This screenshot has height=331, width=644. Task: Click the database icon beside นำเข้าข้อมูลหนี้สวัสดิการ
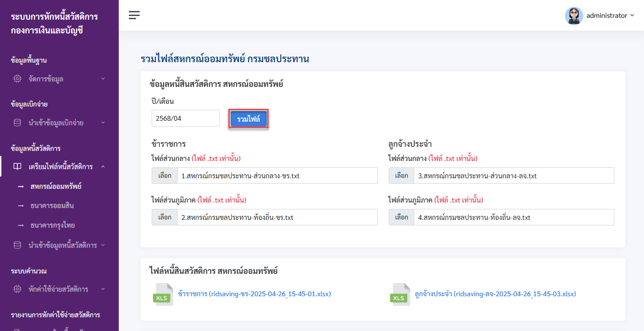[17, 245]
